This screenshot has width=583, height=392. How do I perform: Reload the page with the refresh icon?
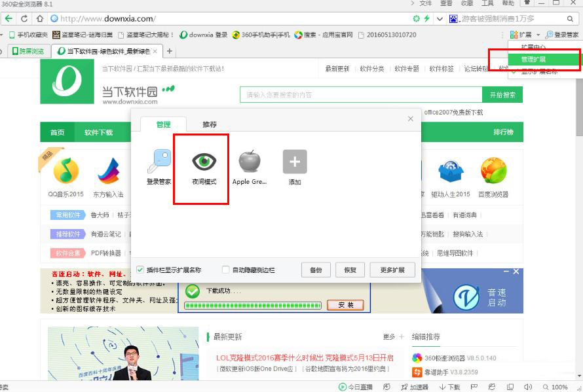[24, 18]
